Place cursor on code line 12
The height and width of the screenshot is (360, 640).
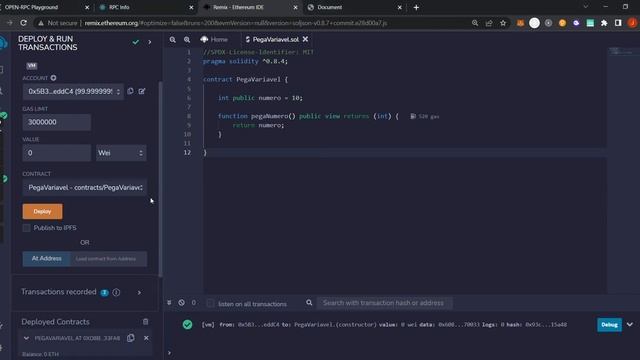[x=404, y=152]
